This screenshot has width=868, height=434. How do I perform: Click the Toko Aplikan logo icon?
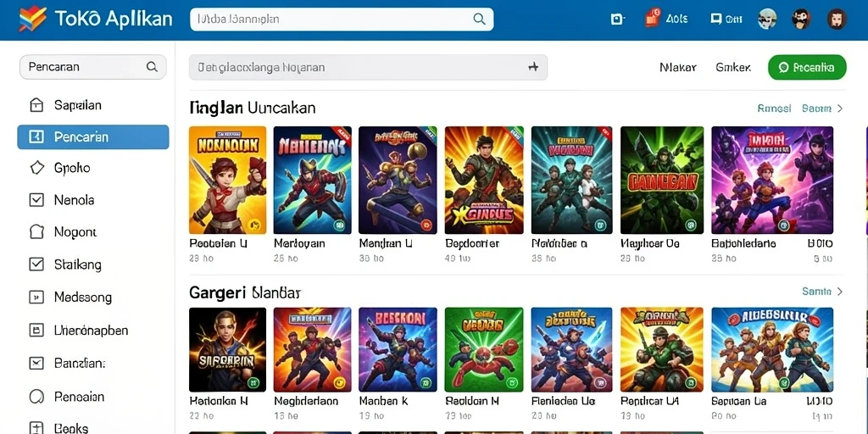point(33,19)
